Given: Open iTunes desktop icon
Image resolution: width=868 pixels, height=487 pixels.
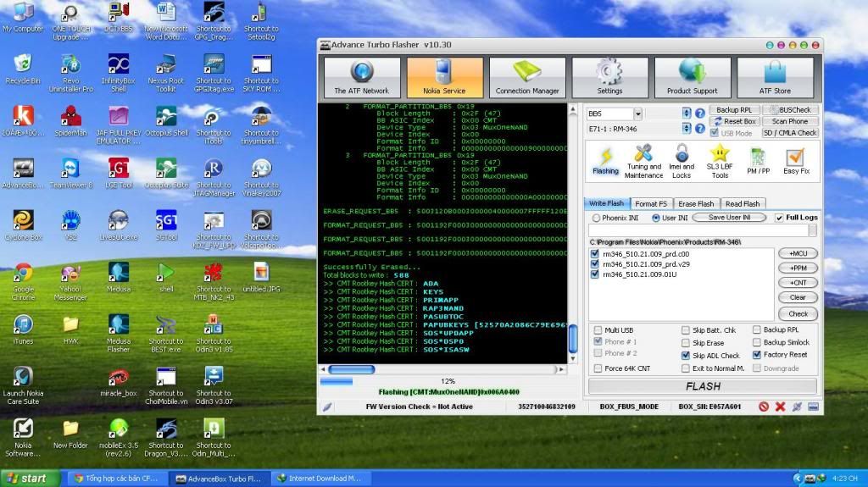Looking at the screenshot, I should (x=23, y=329).
